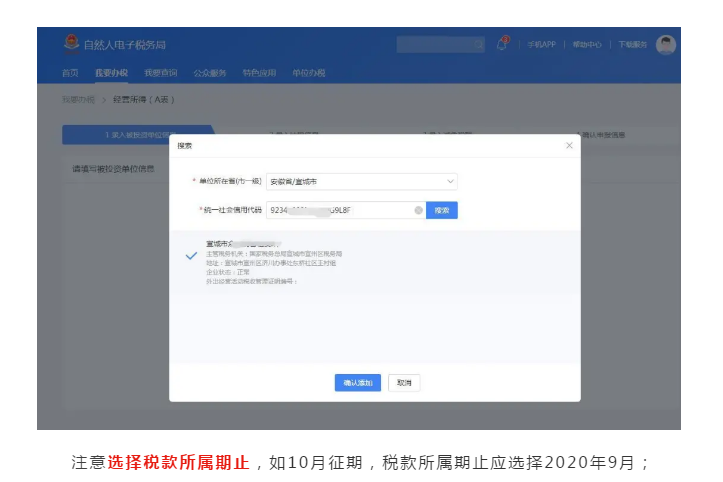This screenshot has height=482, width=723.
Task: Click the magnifier icon in header search box
Action: click(478, 45)
